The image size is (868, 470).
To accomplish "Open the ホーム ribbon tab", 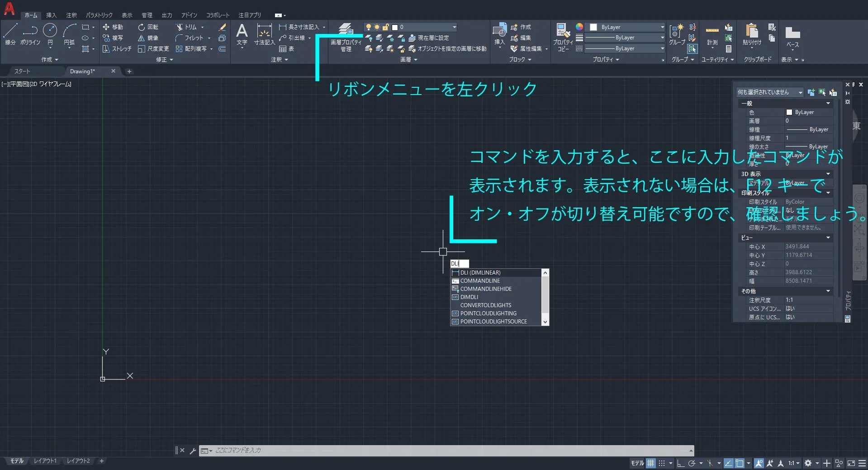I will pos(31,15).
